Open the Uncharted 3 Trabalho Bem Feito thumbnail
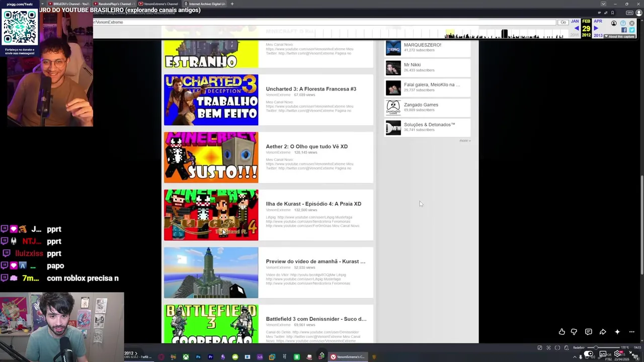The image size is (644, 362). (211, 100)
